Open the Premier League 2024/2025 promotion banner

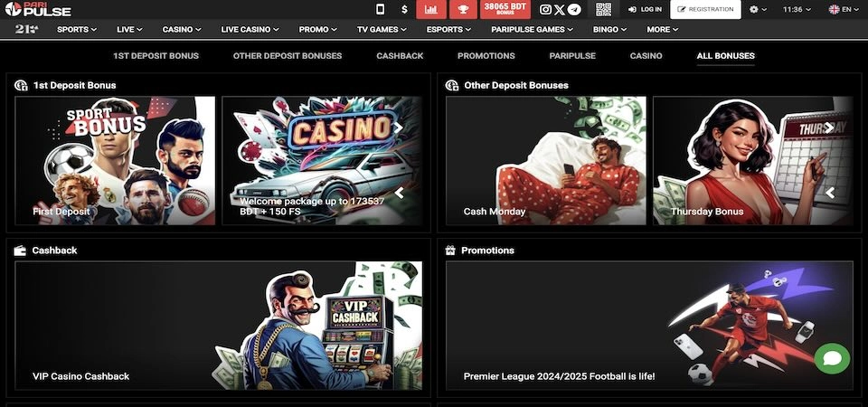pos(649,326)
